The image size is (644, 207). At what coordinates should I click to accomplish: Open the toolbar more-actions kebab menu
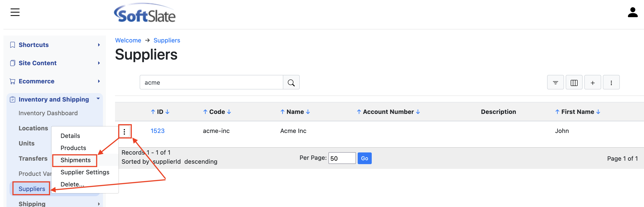[611, 82]
